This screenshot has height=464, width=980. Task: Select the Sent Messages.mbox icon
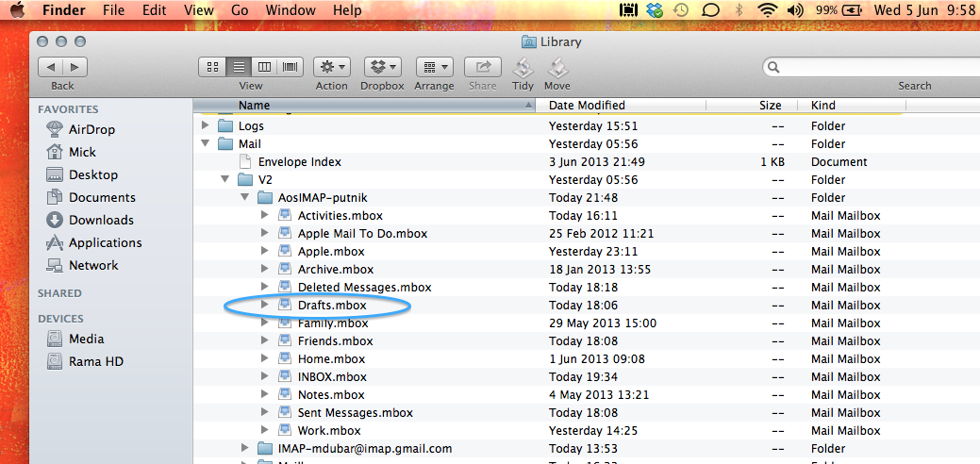[x=285, y=413]
